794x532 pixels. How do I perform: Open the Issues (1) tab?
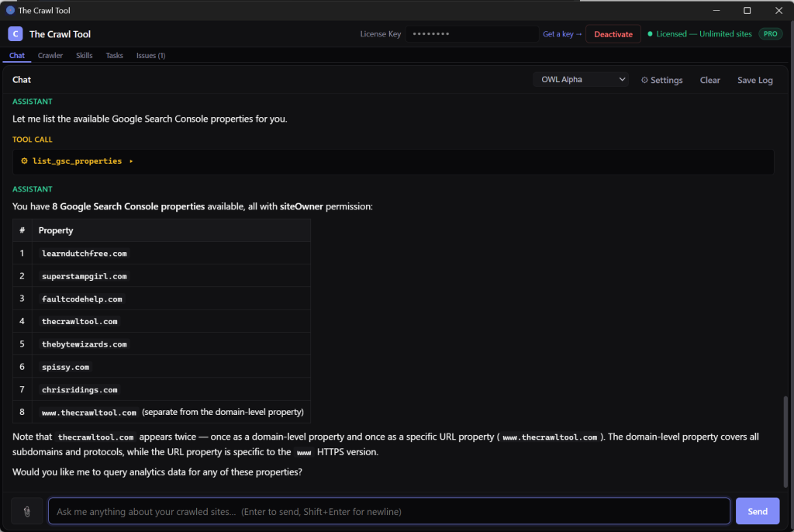click(x=151, y=55)
